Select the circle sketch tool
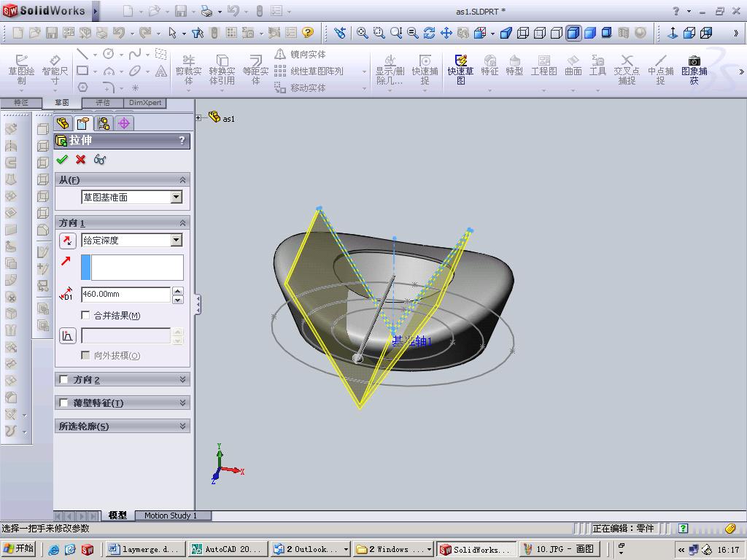747x560 pixels. (109, 54)
